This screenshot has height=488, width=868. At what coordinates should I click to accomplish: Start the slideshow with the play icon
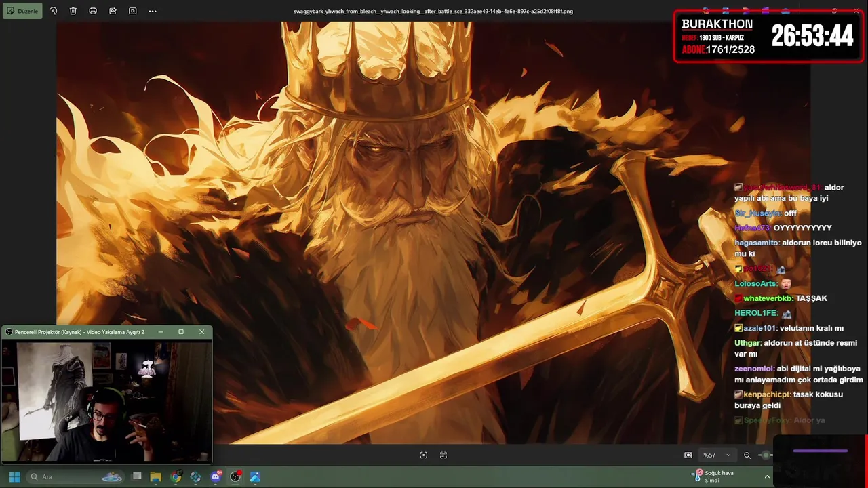click(x=133, y=11)
